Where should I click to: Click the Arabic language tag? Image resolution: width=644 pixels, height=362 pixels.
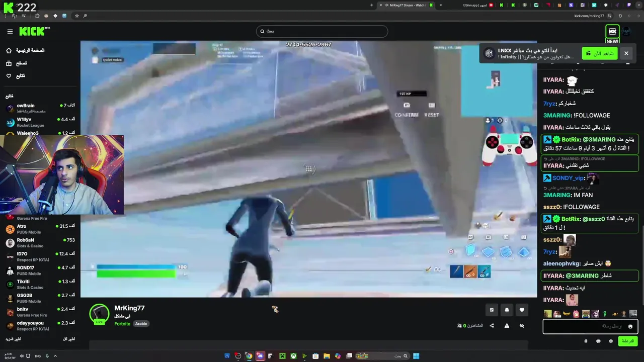(141, 324)
